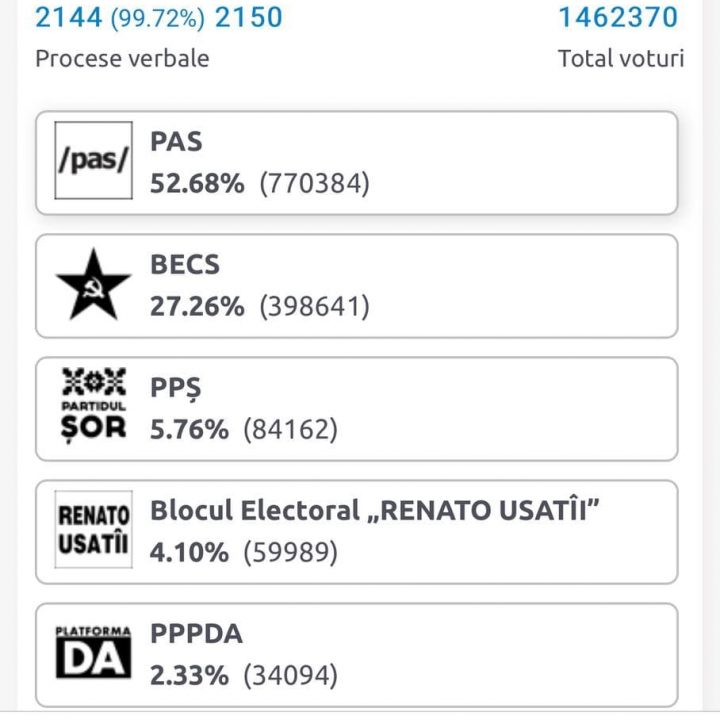Click the Platforma DA logo
The height and width of the screenshot is (720, 720).
(x=93, y=653)
